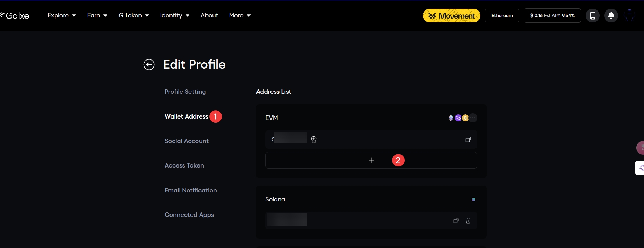Expand the Earn dropdown menu
The width and height of the screenshot is (644, 248).
point(97,16)
